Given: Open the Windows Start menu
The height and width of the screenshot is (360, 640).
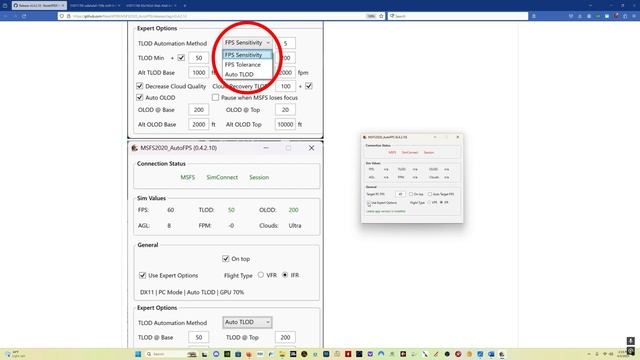Looking at the screenshot, I should coord(138,354).
